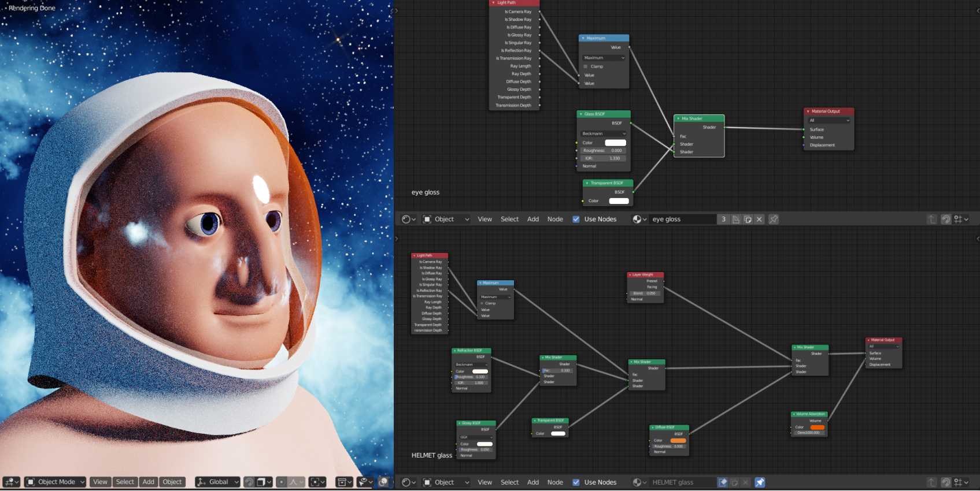Open the Add menu in 3D viewport
Viewport: 980px width, 491px height.
pyautogui.click(x=149, y=482)
